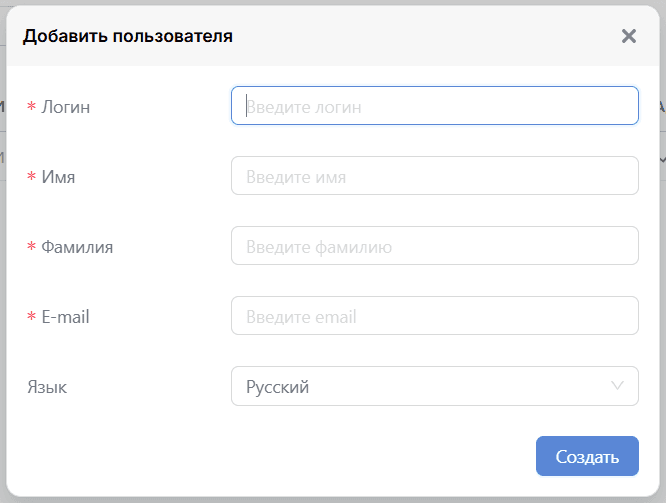Screen dimensions: 666x503
Task: Click the Логин field label
Action: (65, 107)
